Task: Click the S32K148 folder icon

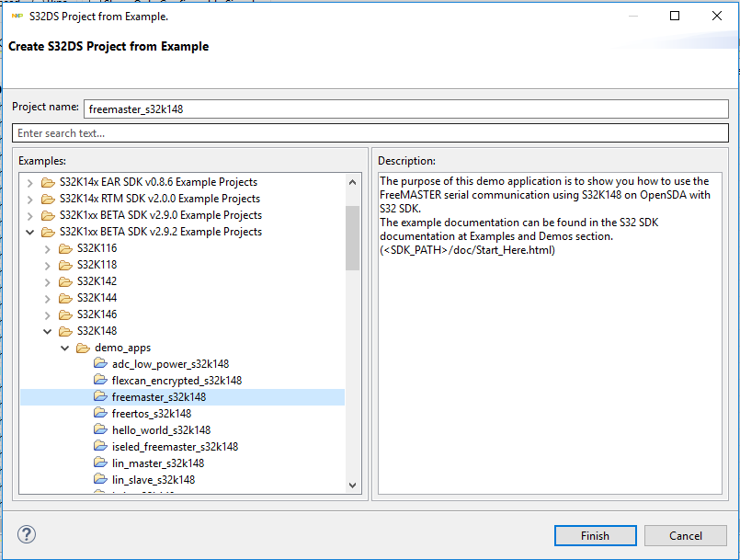Action: [x=65, y=331]
